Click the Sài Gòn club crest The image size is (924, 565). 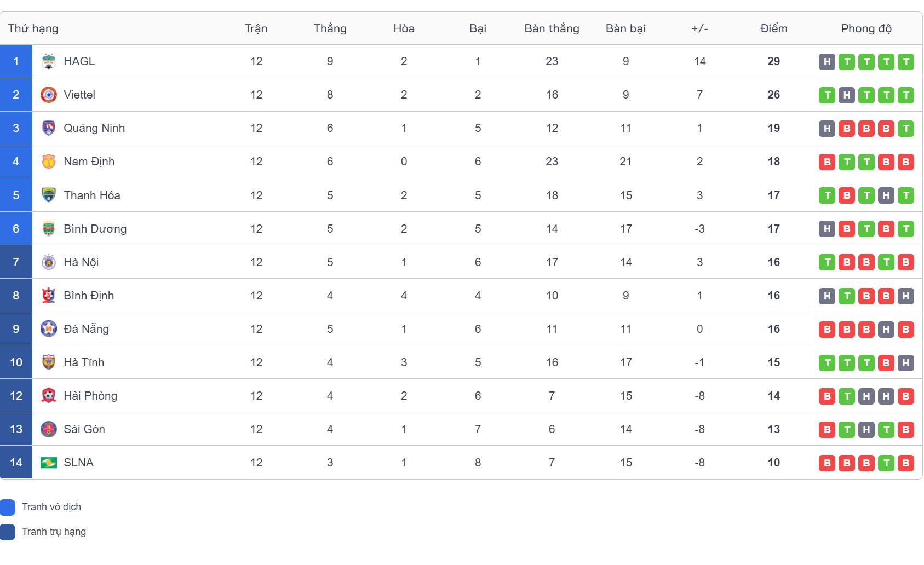pyautogui.click(x=49, y=429)
